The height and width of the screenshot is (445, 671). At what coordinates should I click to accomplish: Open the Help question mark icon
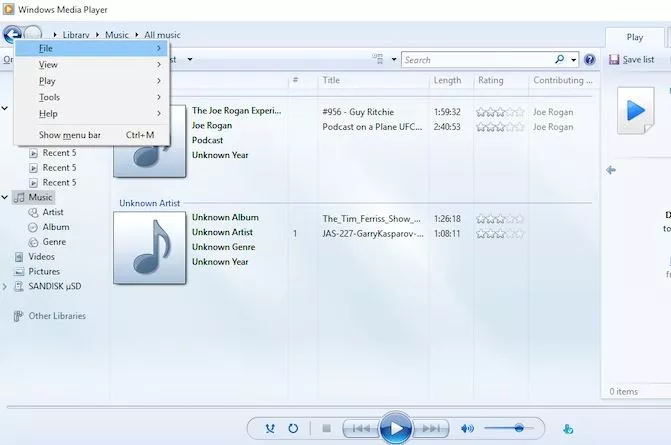(590, 59)
